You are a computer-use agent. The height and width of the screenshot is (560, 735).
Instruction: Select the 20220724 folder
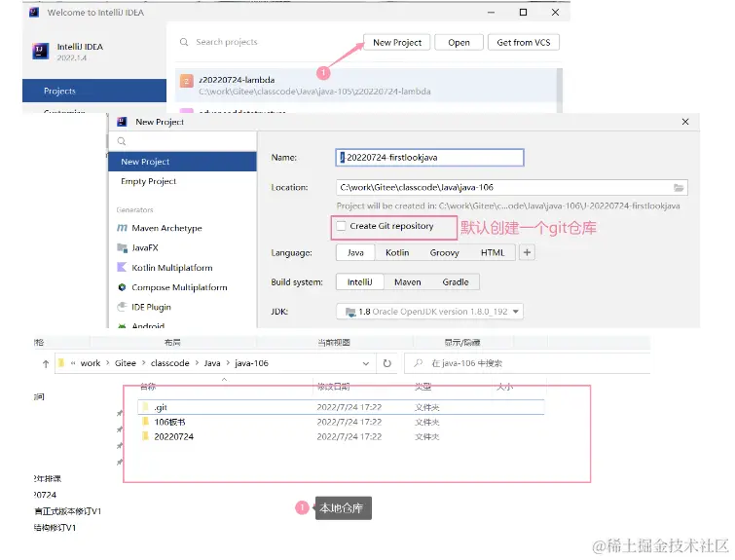(342, 436)
